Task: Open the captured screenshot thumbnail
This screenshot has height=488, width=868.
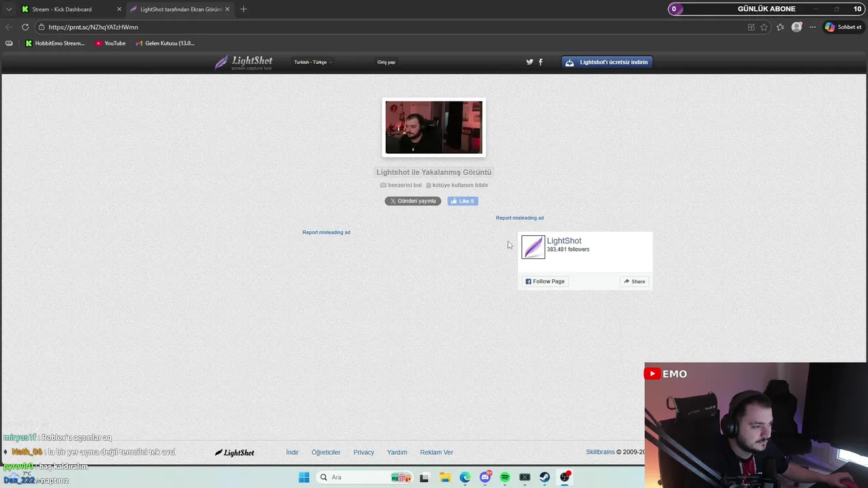Action: [434, 127]
